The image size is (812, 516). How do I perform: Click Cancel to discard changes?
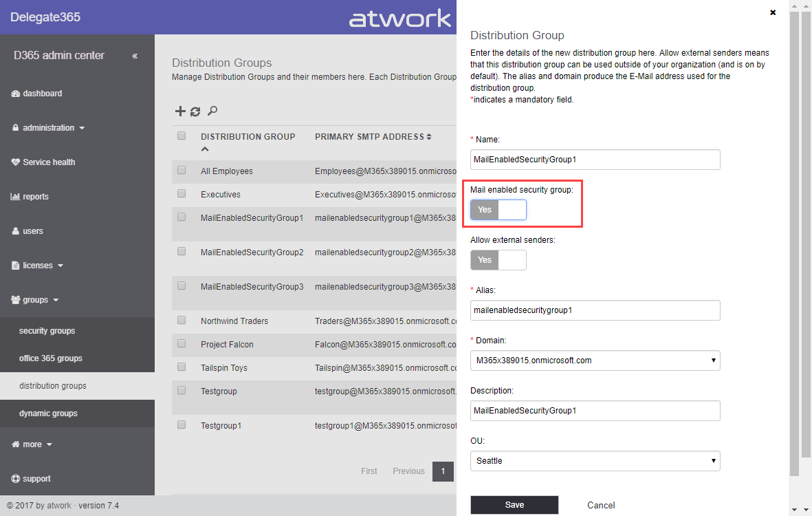click(x=600, y=505)
